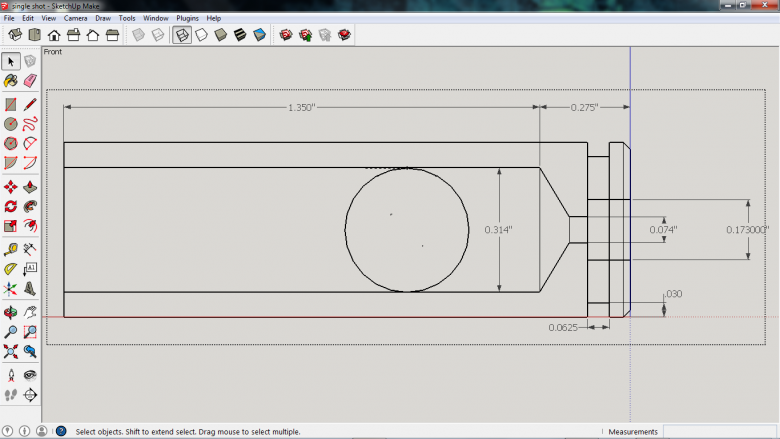
Task: Click the Orbit tool icon
Action: [11, 311]
